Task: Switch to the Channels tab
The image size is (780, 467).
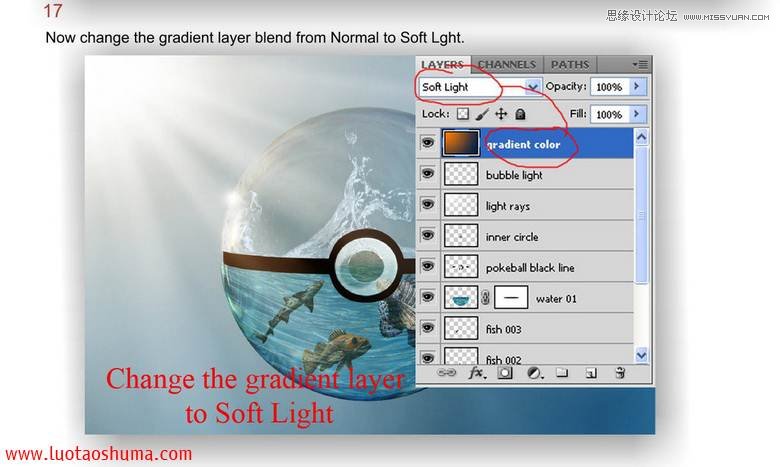Action: (x=507, y=65)
